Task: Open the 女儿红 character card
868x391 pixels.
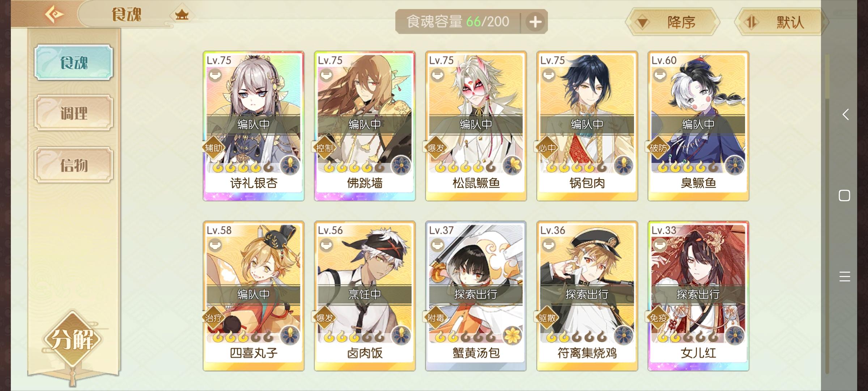Action: click(698, 296)
